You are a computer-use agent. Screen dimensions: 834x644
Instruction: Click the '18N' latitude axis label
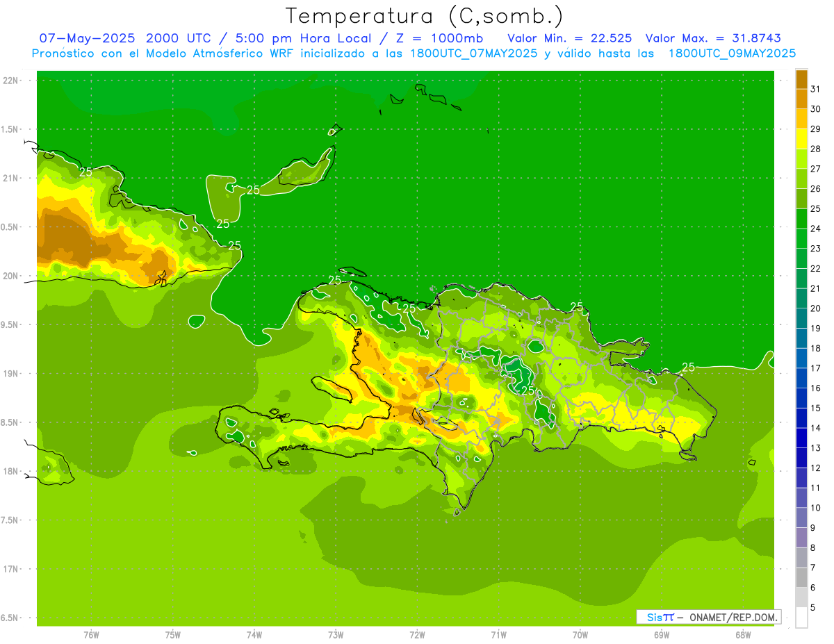pyautogui.click(x=11, y=472)
